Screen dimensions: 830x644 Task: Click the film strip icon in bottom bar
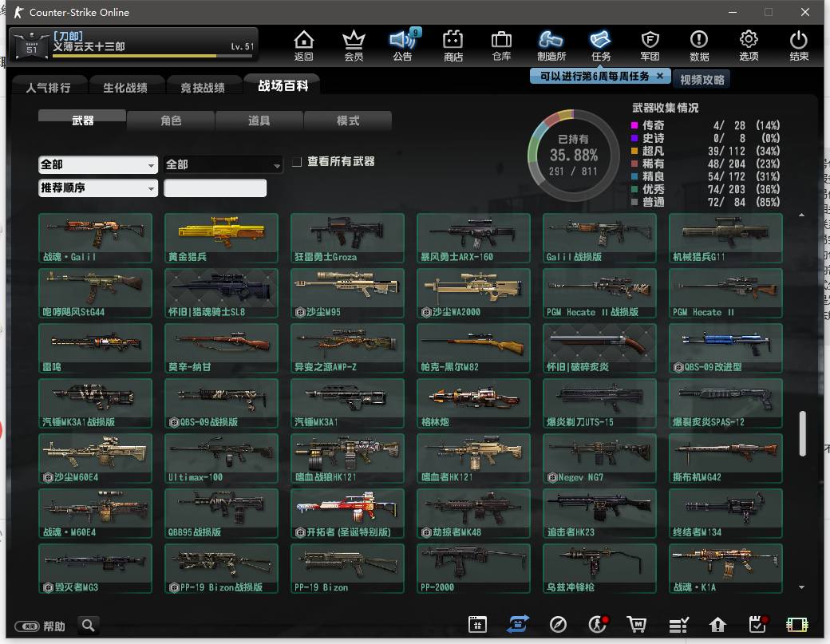797,625
